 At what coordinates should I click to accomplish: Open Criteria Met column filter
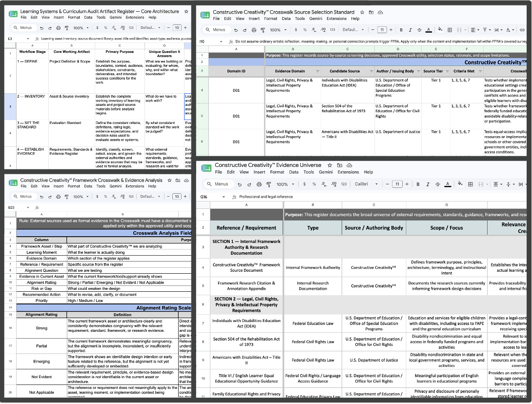tap(480, 71)
